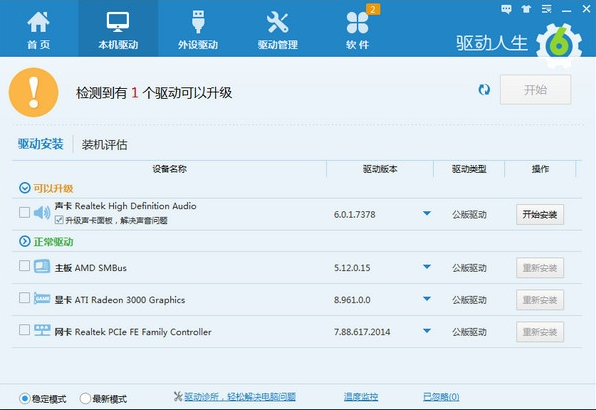Click the badge 2 on 软件 tab
Viewport: 596px width, 410px height.
[x=373, y=9]
